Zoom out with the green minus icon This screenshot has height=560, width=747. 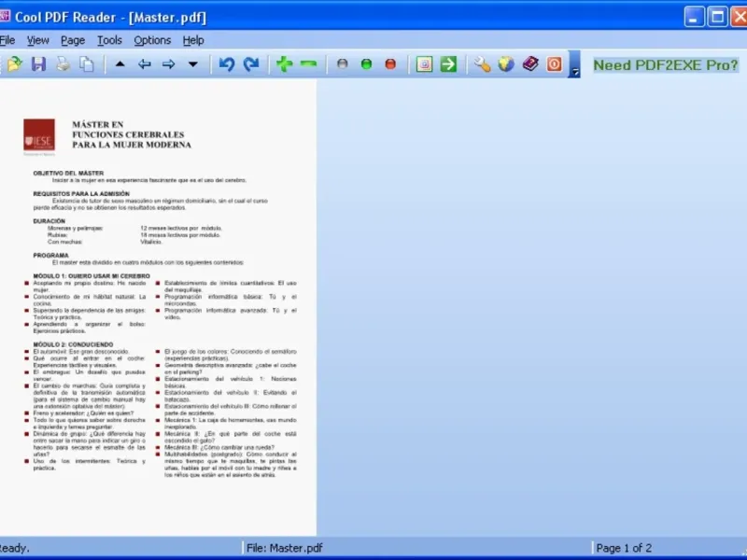click(x=309, y=63)
